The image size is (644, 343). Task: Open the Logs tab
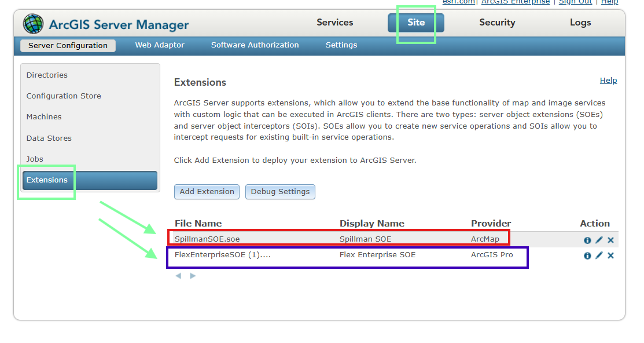580,23
